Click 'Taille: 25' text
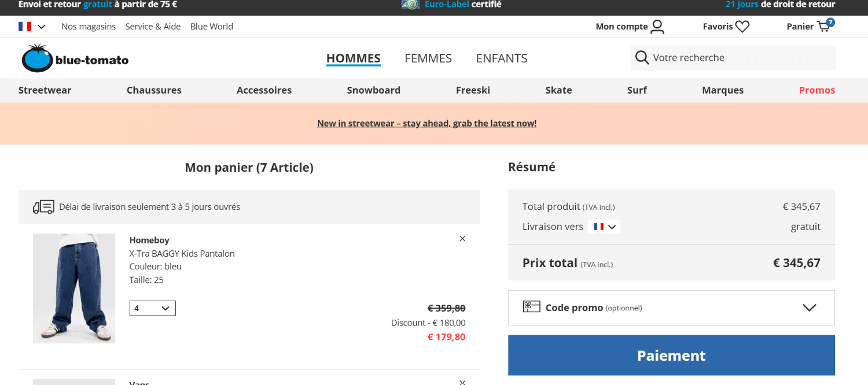The image size is (868, 385). (x=146, y=280)
